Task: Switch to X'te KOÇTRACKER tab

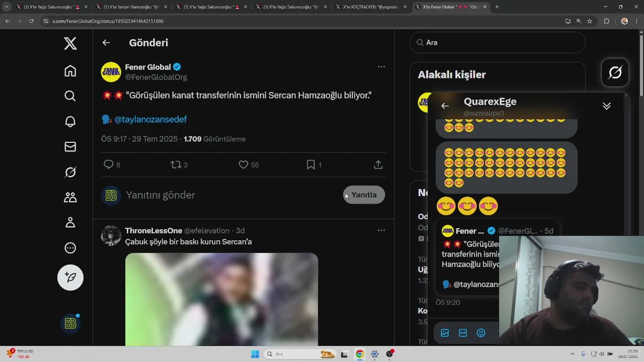Action: click(x=371, y=7)
